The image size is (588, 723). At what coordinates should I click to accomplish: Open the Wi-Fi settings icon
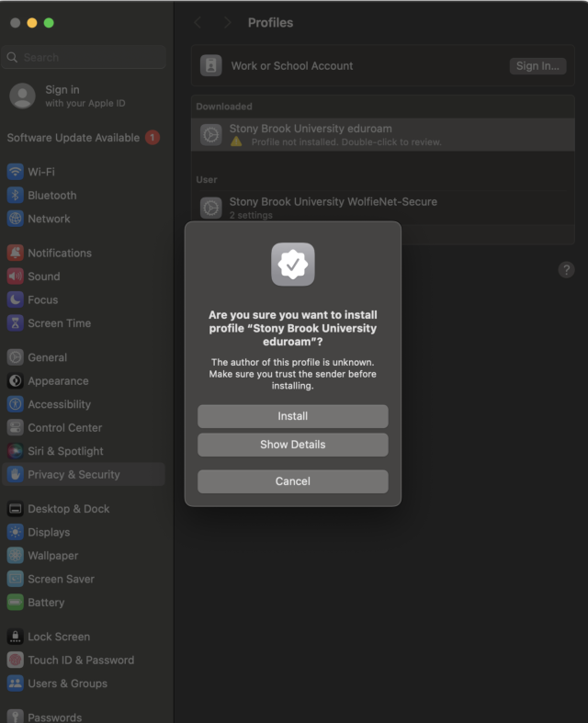pos(16,172)
